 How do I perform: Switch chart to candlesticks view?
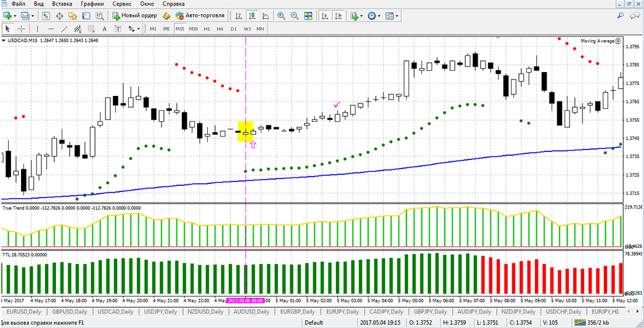click(x=252, y=16)
